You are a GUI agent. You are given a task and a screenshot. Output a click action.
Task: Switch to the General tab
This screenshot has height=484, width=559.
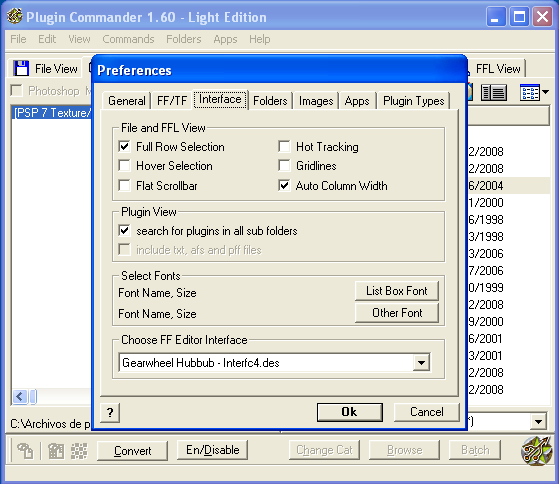coord(127,101)
